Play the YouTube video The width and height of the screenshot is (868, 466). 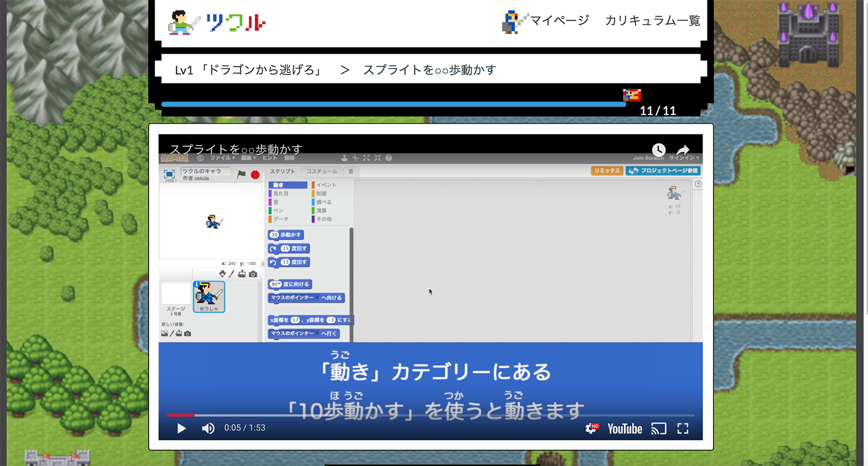click(182, 429)
